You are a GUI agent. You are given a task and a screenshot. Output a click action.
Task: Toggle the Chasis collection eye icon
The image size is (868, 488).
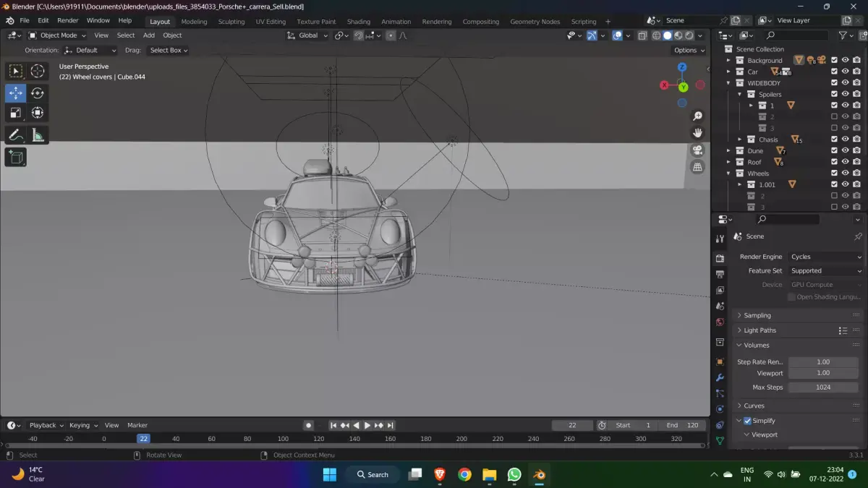pyautogui.click(x=845, y=140)
